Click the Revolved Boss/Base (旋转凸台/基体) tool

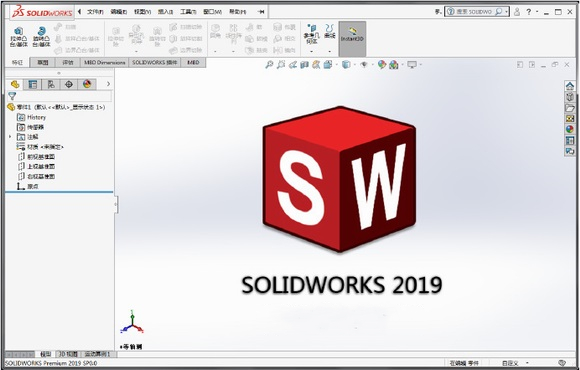click(x=41, y=36)
